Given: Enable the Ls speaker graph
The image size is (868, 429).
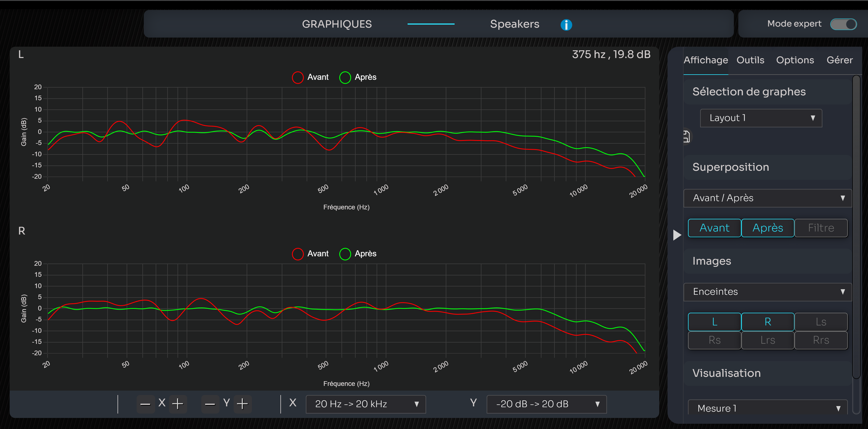Looking at the screenshot, I should [820, 322].
